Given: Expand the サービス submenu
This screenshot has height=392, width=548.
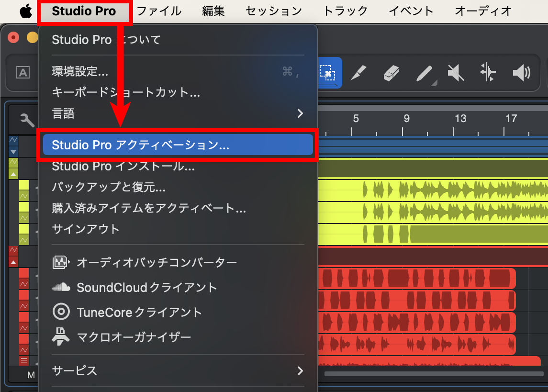Looking at the screenshot, I should [178, 370].
